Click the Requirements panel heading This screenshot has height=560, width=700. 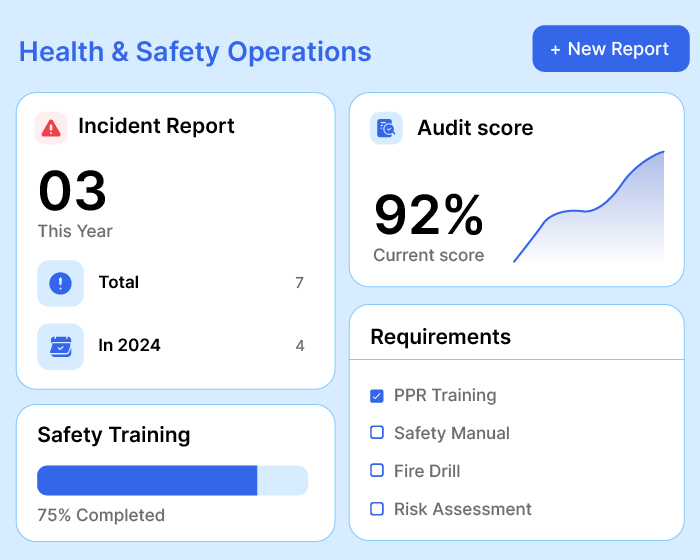pyautogui.click(x=440, y=337)
